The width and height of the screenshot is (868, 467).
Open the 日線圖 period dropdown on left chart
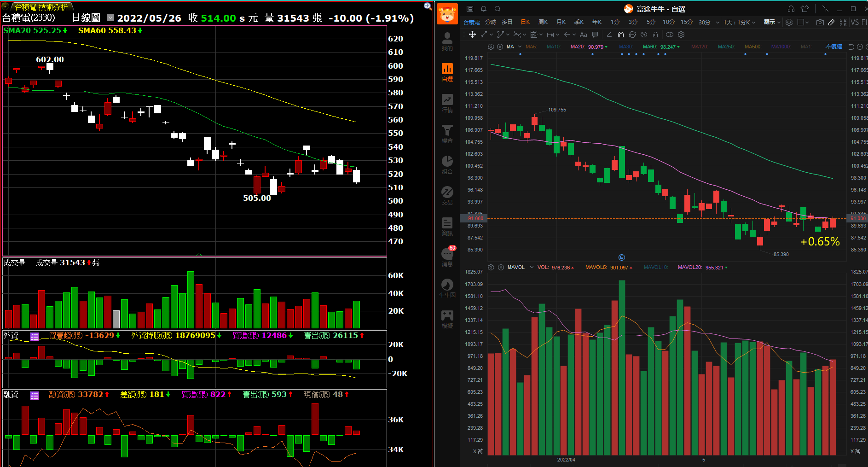click(x=110, y=18)
